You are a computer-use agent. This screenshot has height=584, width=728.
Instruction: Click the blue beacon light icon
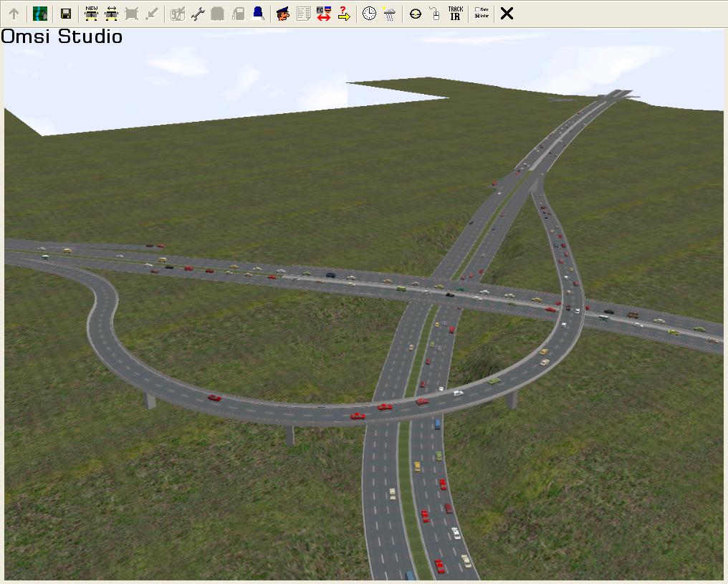(x=259, y=14)
